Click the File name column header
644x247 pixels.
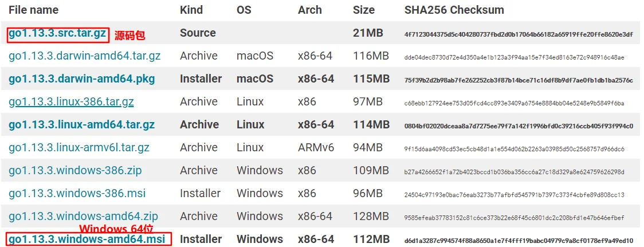[x=34, y=10]
